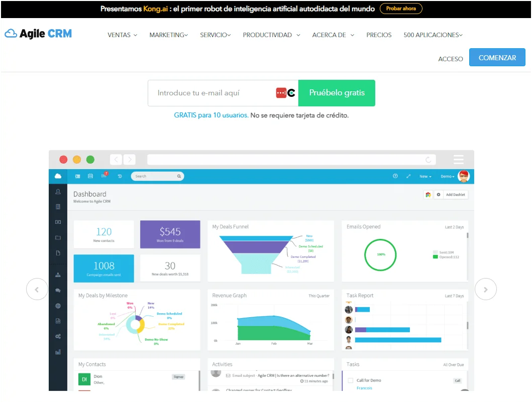
Task: Click the mock browser address bar
Action: [x=291, y=159]
